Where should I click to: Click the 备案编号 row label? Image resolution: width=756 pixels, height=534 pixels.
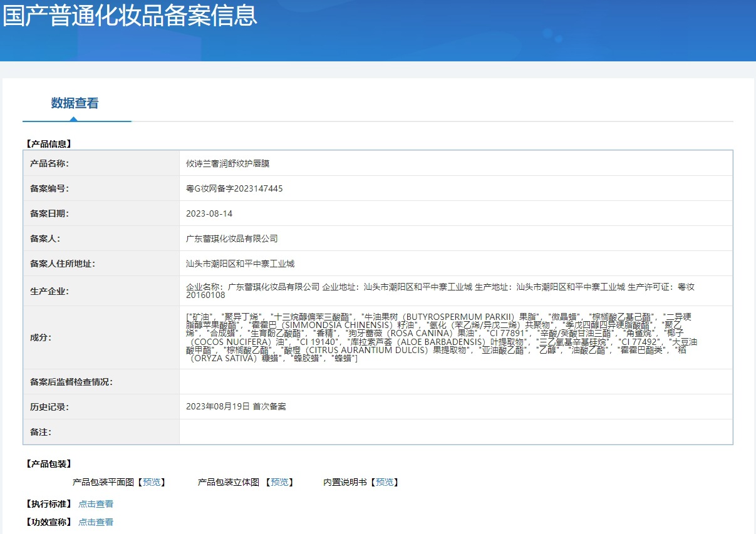click(x=49, y=188)
